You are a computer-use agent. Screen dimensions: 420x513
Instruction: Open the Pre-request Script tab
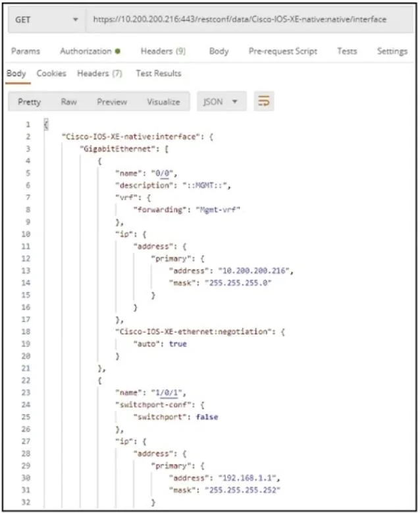[283, 51]
